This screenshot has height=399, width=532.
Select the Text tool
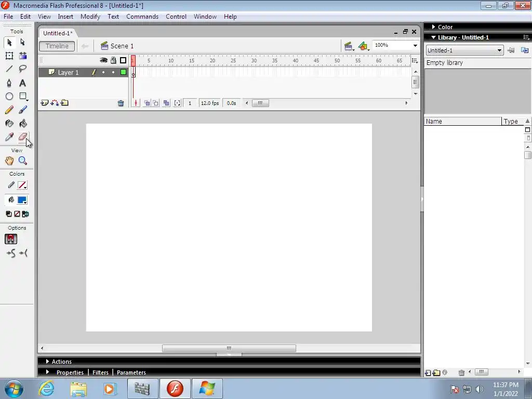(x=23, y=83)
